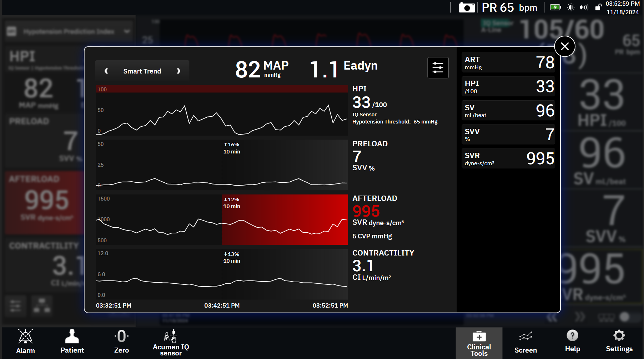Open the Clinical Tools tab
This screenshot has height=359, width=644.
point(479,343)
